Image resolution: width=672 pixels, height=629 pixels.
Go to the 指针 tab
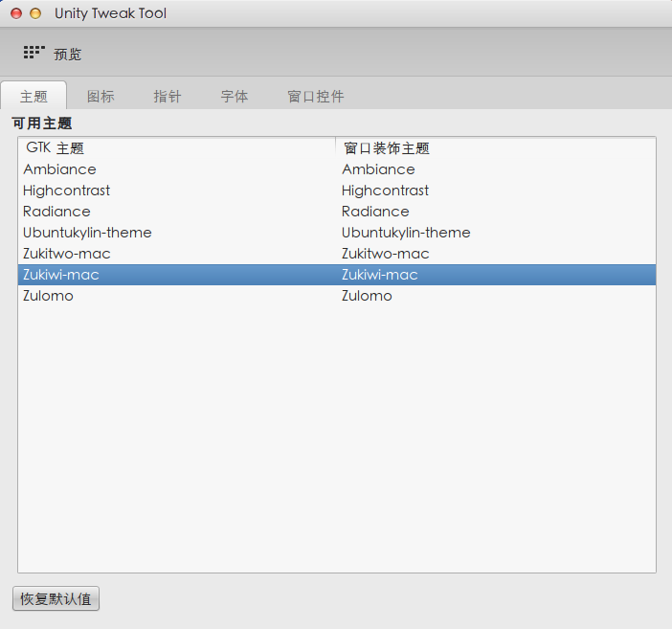[x=168, y=97]
